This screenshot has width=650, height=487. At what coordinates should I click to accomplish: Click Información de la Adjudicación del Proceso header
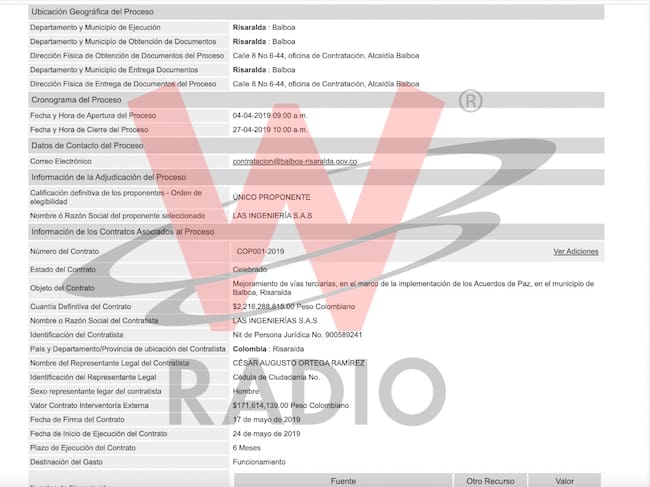pyautogui.click(x=108, y=177)
